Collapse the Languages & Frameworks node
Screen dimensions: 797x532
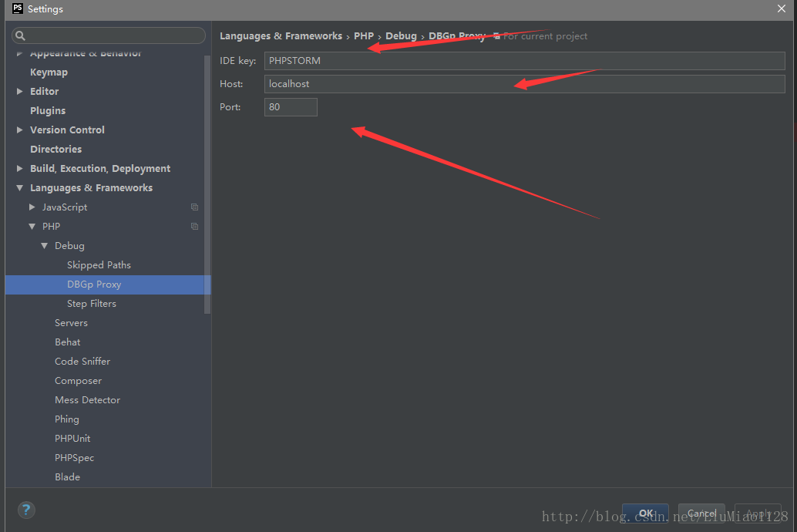pos(19,187)
